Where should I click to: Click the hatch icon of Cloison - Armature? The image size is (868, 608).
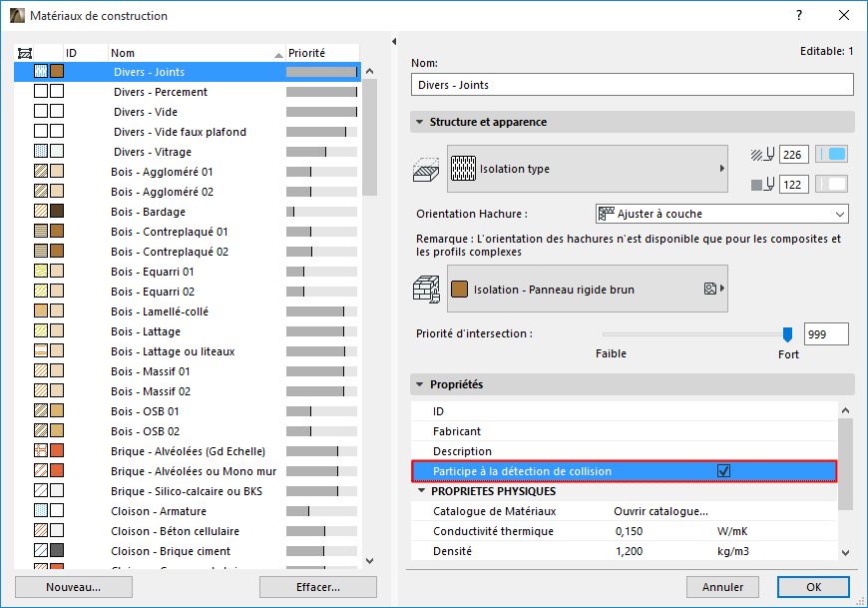[x=41, y=510]
